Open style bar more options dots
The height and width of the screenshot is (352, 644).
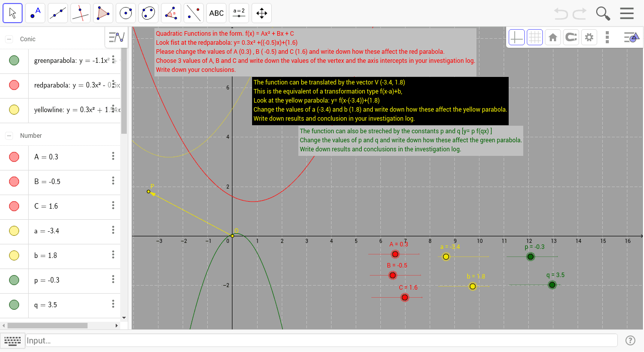point(607,37)
